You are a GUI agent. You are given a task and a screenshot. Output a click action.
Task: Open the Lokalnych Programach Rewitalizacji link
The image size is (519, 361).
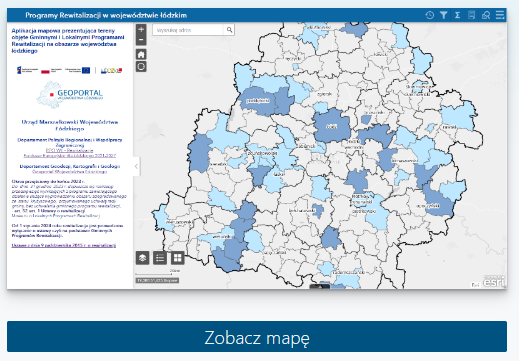[56, 216]
